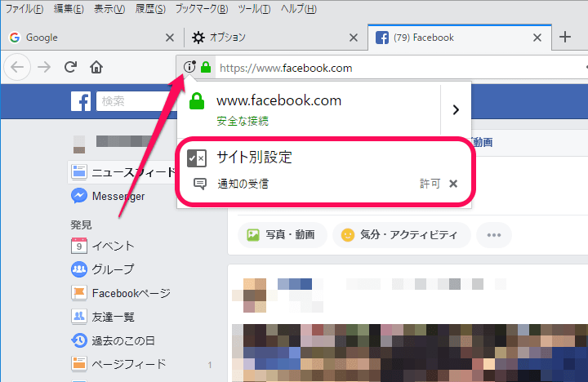Open the 履歴(S) menu
588x382 pixels.
click(150, 9)
